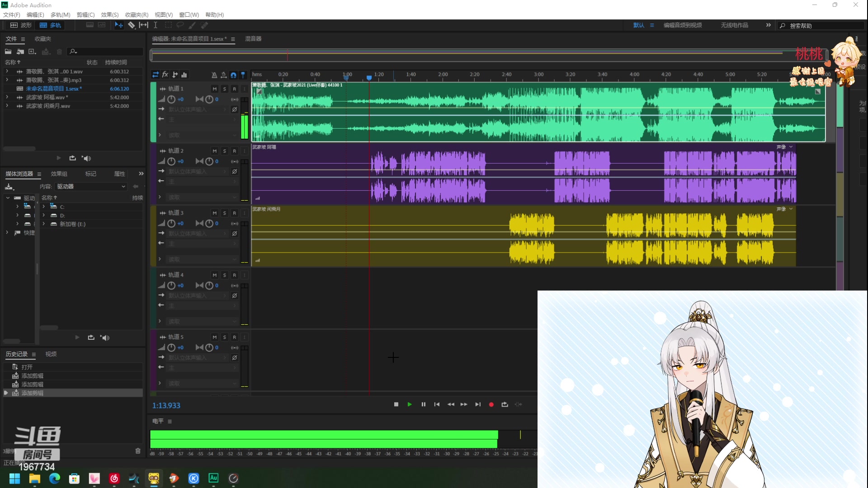Solo track 轨道 3
Image resolution: width=868 pixels, height=488 pixels.
click(225, 213)
